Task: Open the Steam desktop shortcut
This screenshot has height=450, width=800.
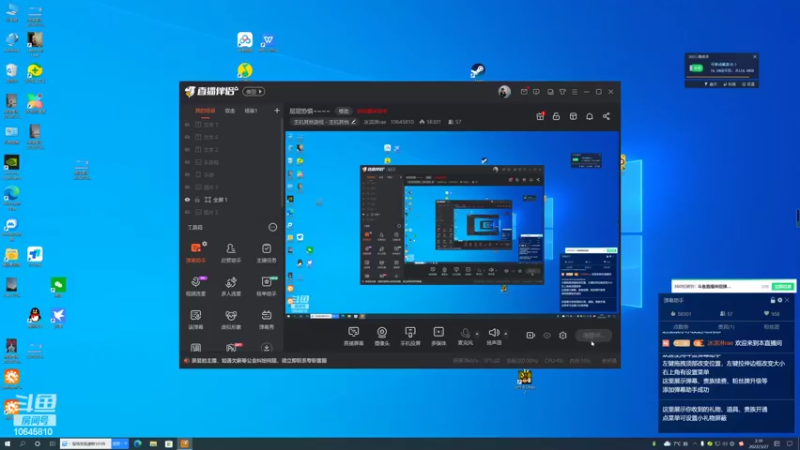Action: tap(478, 71)
